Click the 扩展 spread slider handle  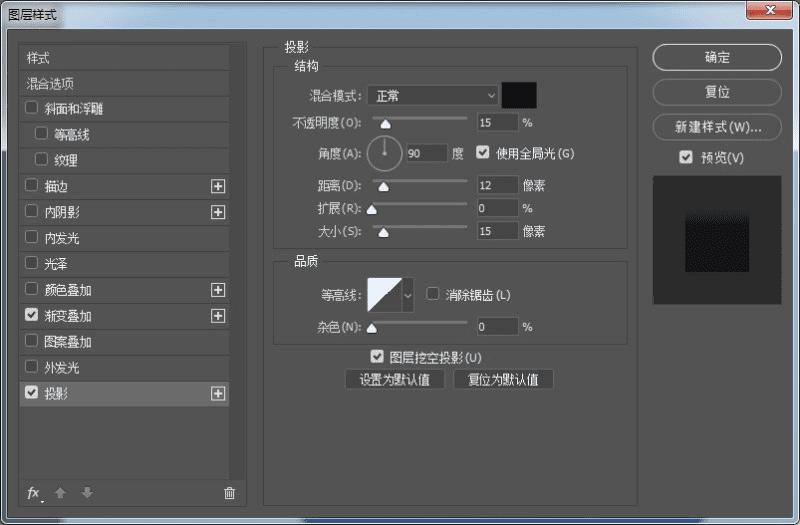point(372,209)
